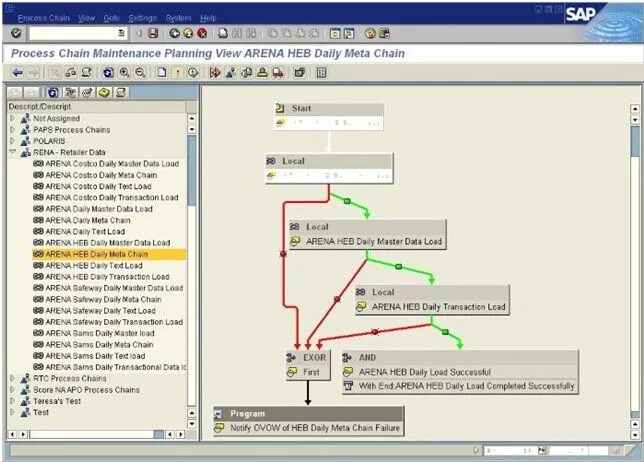This screenshot has width=644, height=462.
Task: Click the yellow diamond icon in tree toolbar
Action: (x=104, y=92)
